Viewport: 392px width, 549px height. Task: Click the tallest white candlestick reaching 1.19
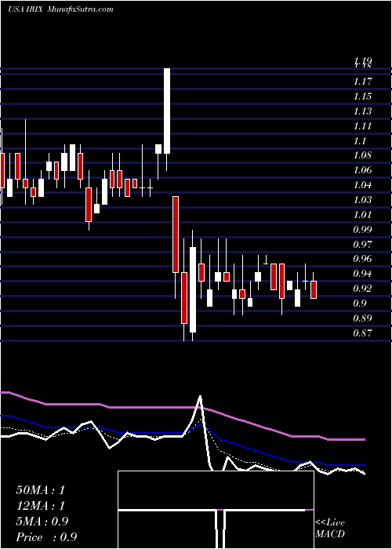tap(167, 111)
